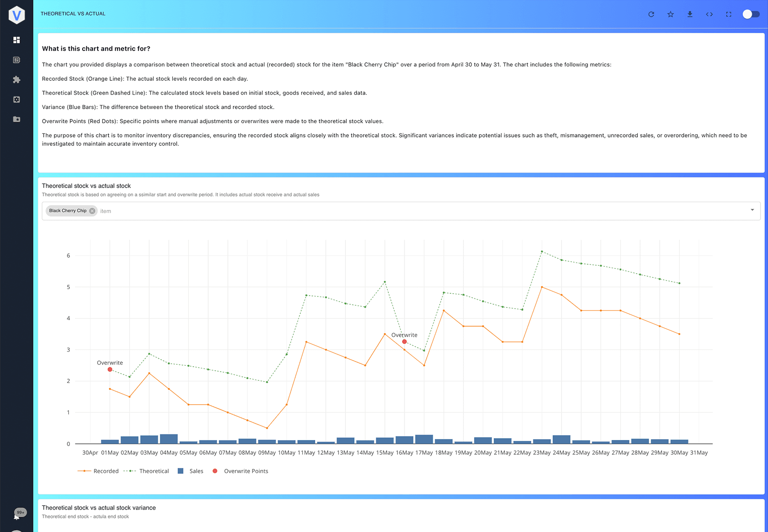Viewport: 768px width, 532px height.
Task: Toggle the Sales series in chart legend
Action: [x=191, y=471]
